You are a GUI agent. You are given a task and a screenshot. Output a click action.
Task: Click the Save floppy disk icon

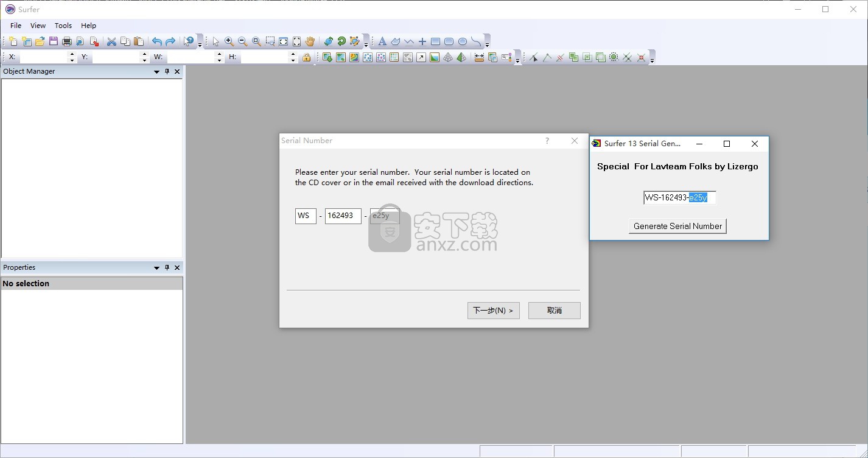[x=54, y=41]
